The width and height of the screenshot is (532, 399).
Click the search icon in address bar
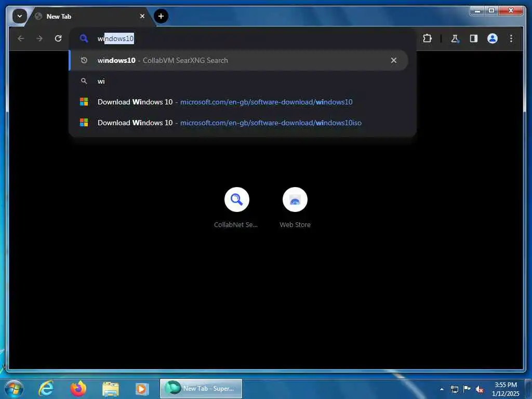[x=84, y=38]
